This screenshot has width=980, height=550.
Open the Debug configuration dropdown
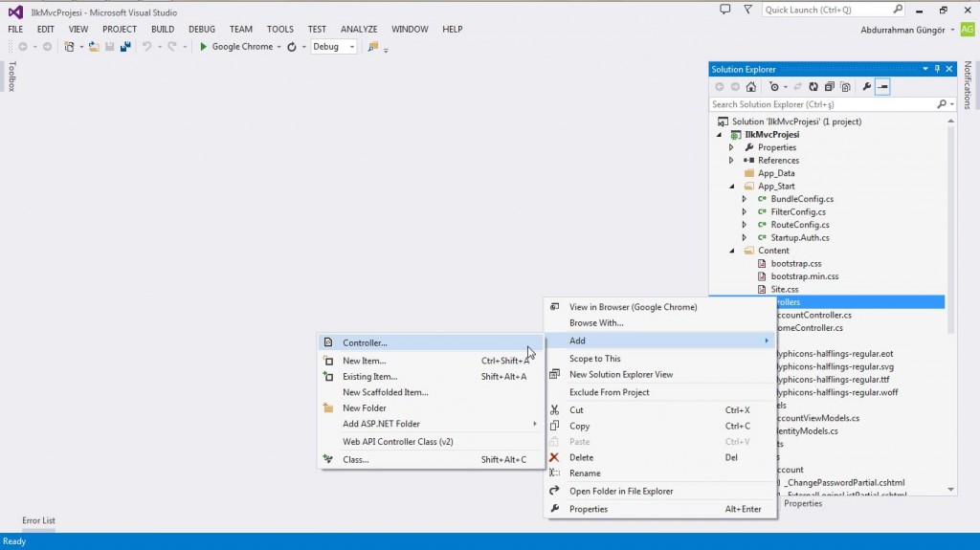point(334,47)
